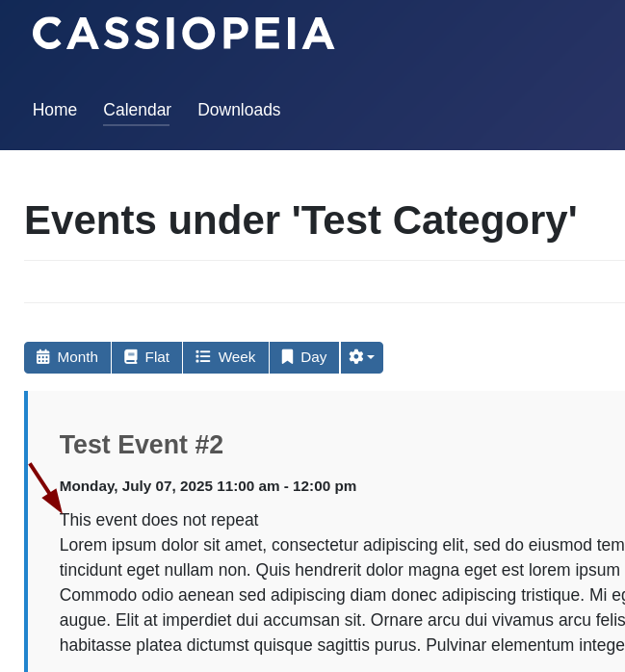Image resolution: width=625 pixels, height=672 pixels.
Task: Expand the caret beside the gear icon
Action: pos(371,357)
